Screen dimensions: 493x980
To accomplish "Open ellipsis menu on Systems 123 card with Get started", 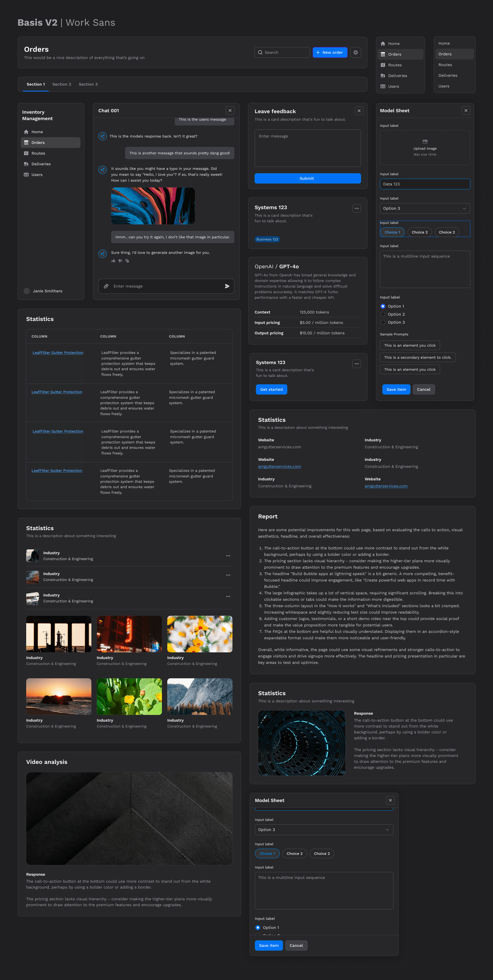I will (356, 364).
